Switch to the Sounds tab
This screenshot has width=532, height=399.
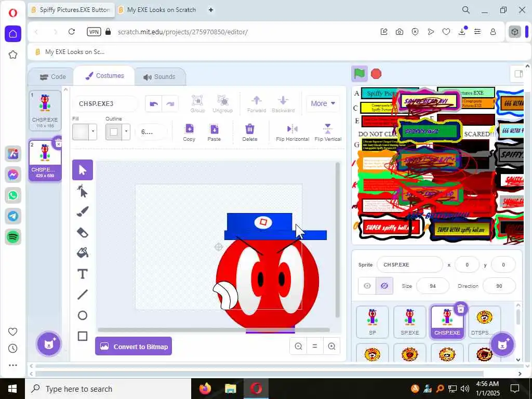click(160, 77)
